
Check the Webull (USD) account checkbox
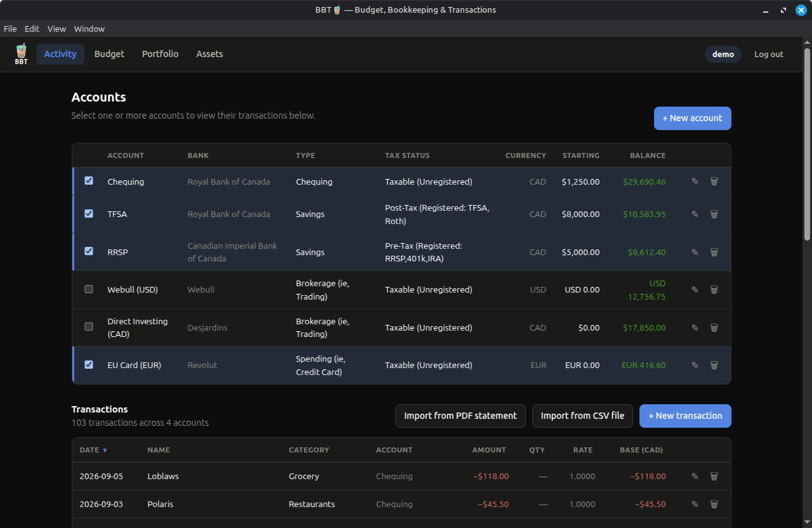[89, 289]
